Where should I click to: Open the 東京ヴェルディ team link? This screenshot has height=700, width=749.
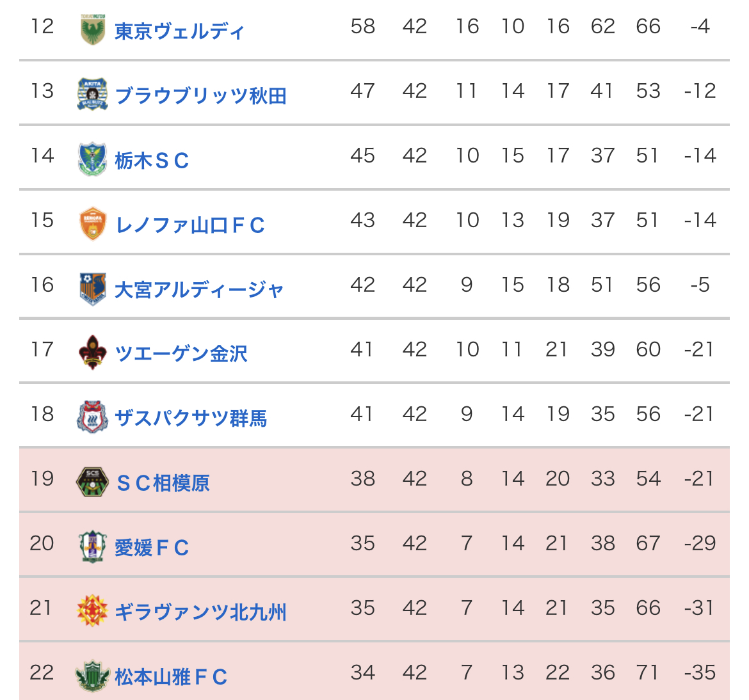coord(179,31)
